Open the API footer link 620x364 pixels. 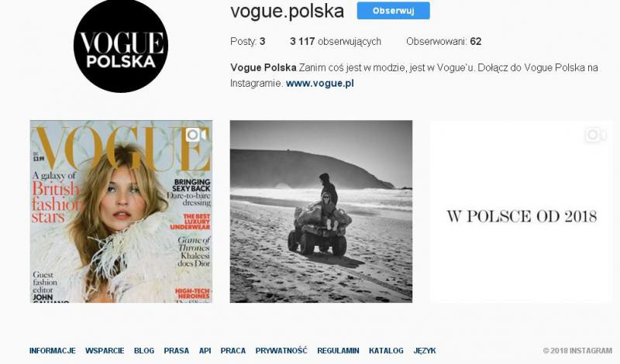pos(205,351)
